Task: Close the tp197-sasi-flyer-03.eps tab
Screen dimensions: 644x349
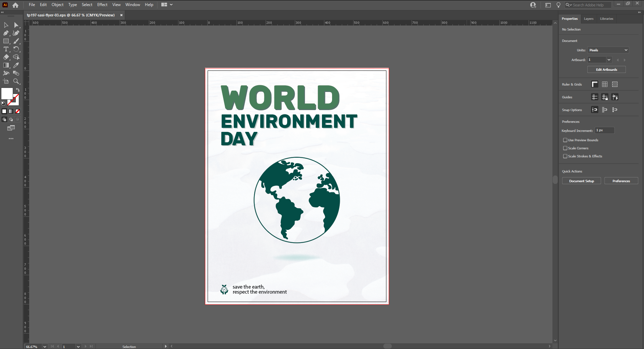Action: point(121,15)
